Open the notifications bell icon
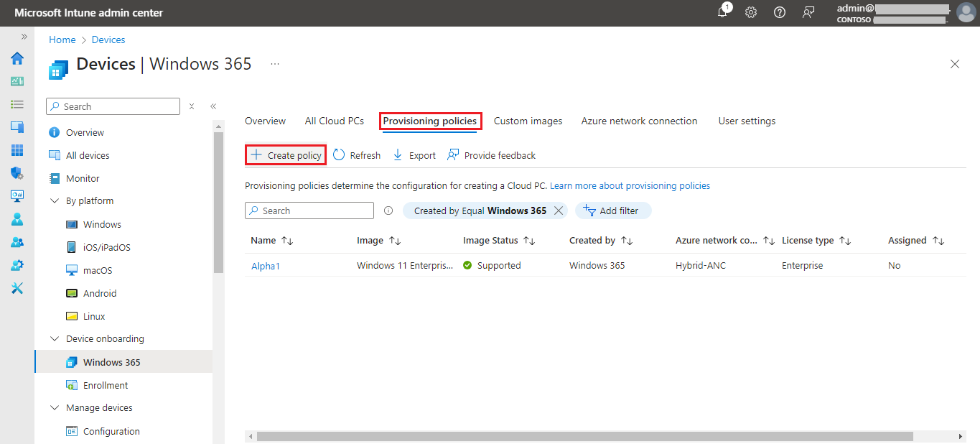The width and height of the screenshot is (980, 444). click(x=723, y=12)
